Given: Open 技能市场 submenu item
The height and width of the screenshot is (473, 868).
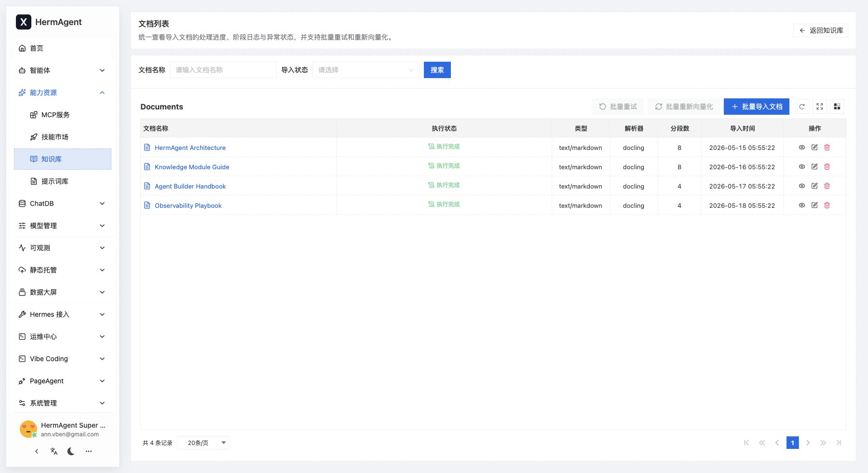Looking at the screenshot, I should (63, 137).
